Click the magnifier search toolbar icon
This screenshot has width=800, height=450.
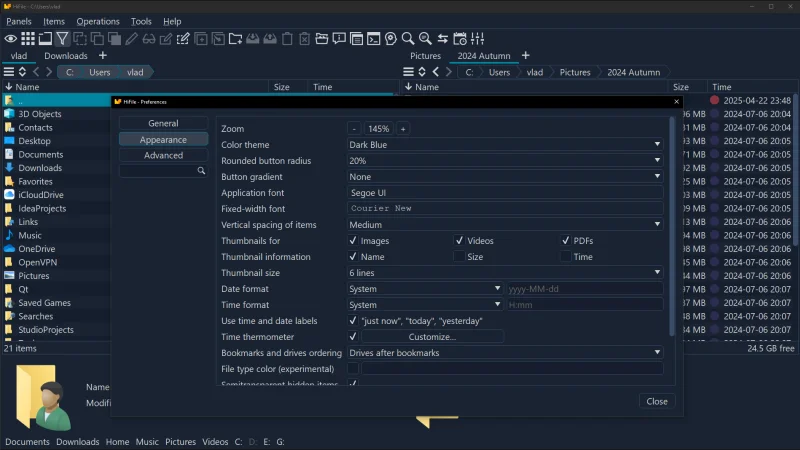[x=408, y=39]
